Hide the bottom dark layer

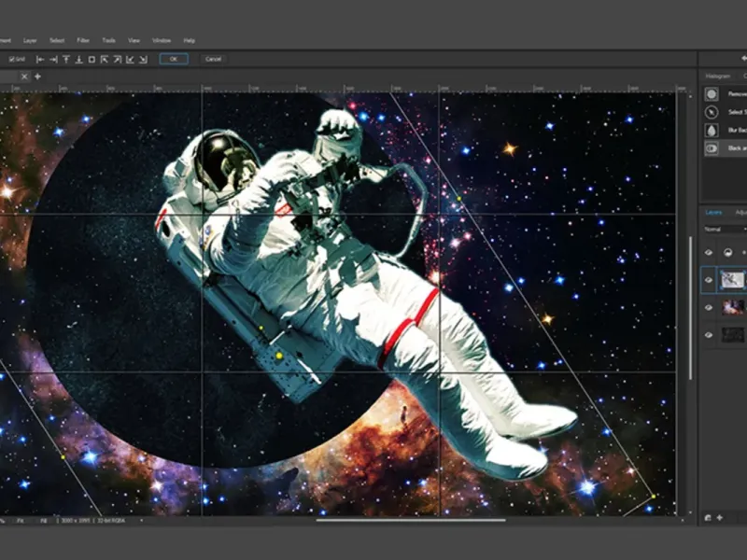pos(709,334)
